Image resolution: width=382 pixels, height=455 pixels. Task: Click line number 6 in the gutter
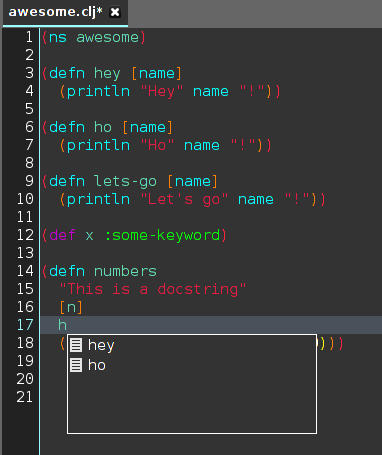tap(29, 127)
